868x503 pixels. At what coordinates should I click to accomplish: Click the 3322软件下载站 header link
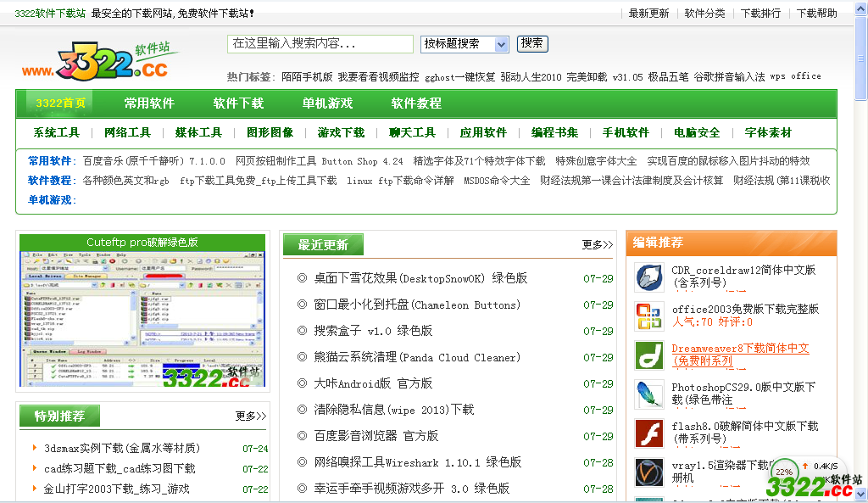(50, 14)
